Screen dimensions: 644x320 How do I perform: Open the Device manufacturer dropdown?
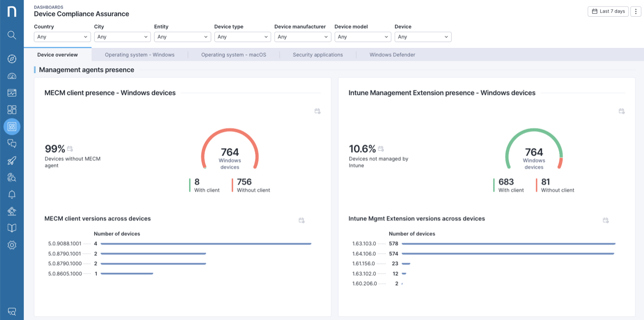[x=302, y=37]
